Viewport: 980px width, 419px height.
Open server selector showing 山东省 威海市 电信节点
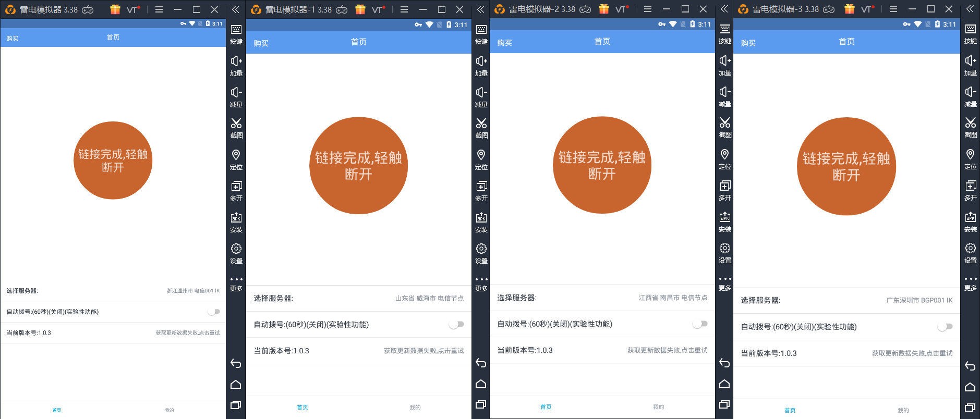coord(429,299)
